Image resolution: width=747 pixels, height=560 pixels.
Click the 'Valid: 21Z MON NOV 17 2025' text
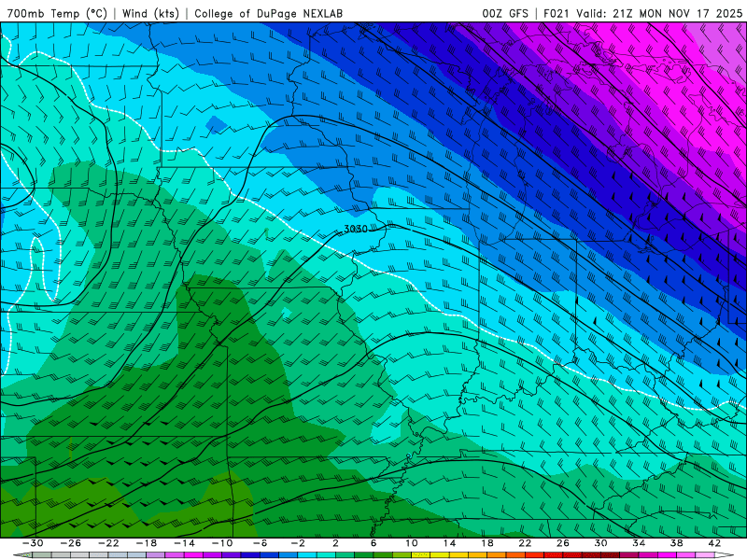(x=659, y=13)
